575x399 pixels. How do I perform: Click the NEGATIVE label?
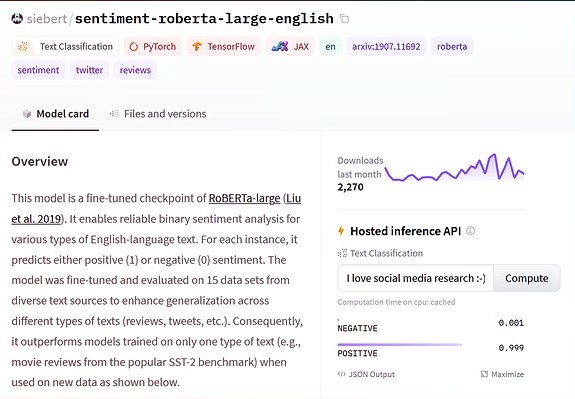(x=357, y=328)
